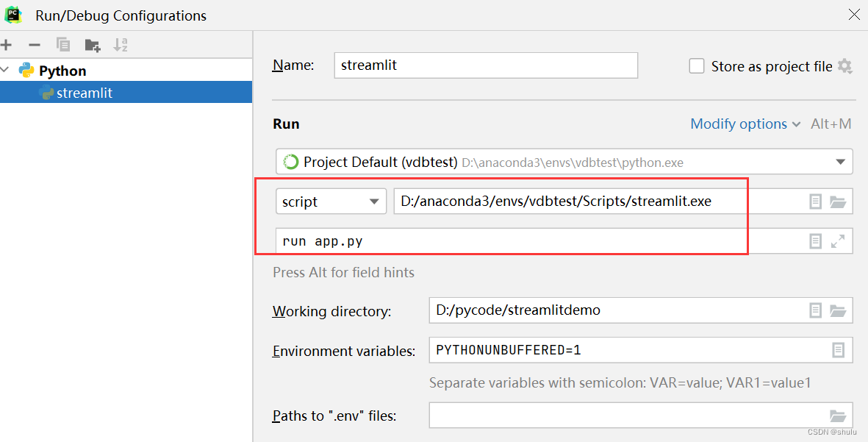Screen dimensions: 868x442
Task: Click the 'Press Alt for field hints' text
Action: point(343,273)
